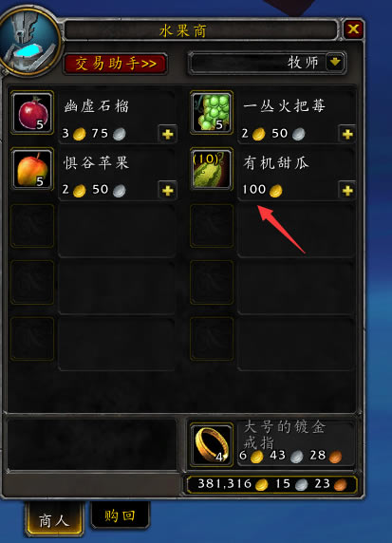This screenshot has height=543, width=392.
Task: Click the plus button beside 有机甜瓜
Action: click(x=347, y=190)
